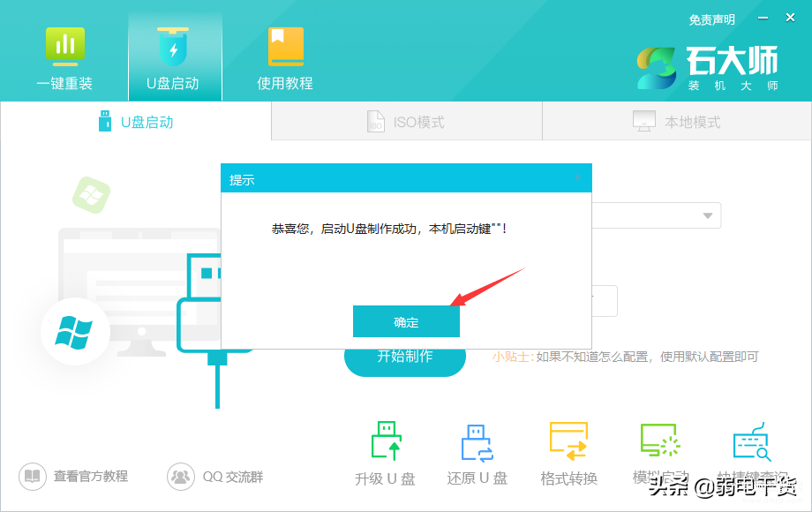Launch the 模拟启动 tool
This screenshot has height=512, width=812.
pyautogui.click(x=660, y=454)
